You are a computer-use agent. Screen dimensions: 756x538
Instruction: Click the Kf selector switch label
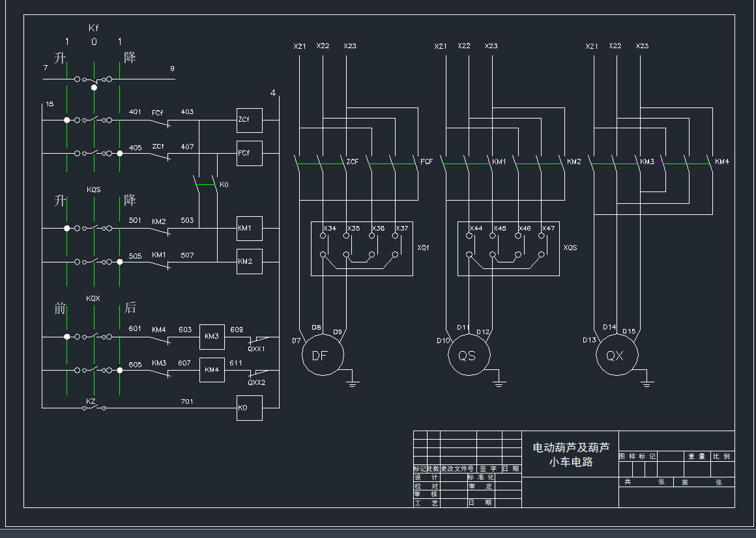94,28
